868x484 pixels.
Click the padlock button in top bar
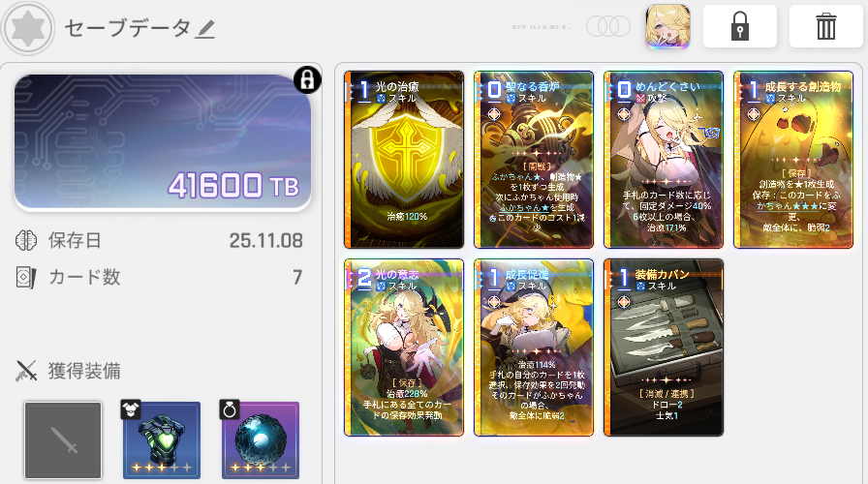[x=739, y=26]
